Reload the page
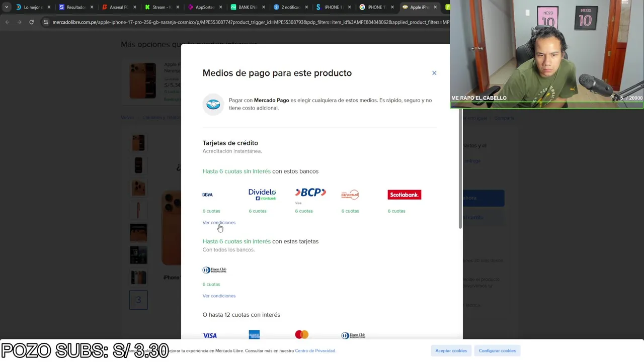644x362 pixels. point(31,22)
